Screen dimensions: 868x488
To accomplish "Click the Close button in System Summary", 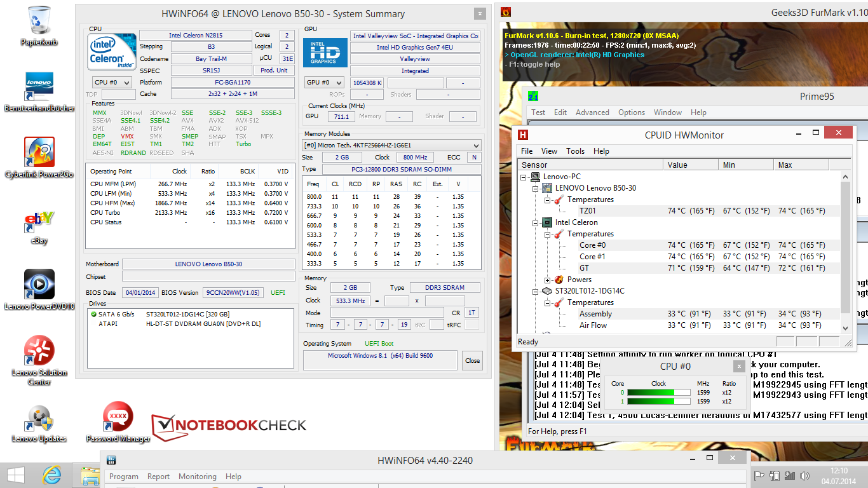I will pyautogui.click(x=472, y=360).
